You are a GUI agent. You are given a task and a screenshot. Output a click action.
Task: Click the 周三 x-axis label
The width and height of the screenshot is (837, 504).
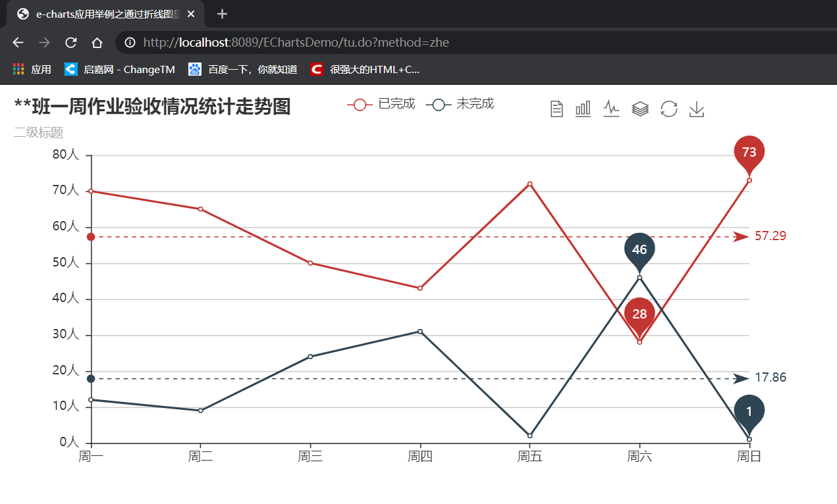310,457
